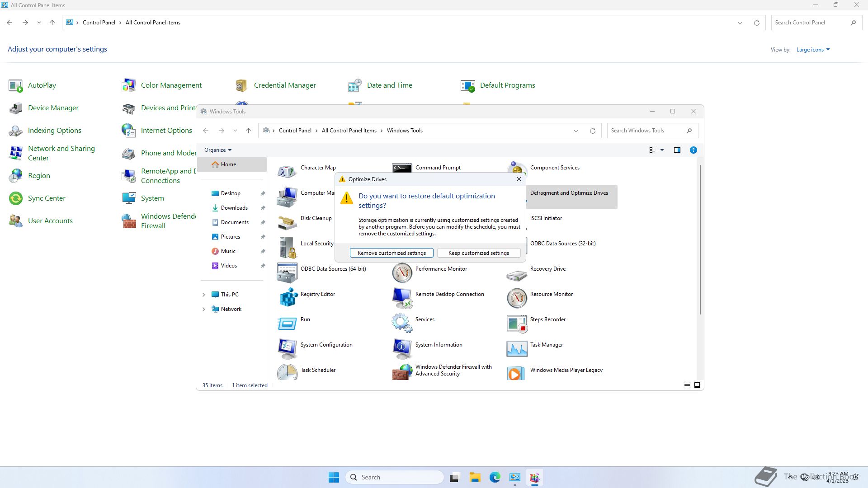Open Task View from taskbar
The image size is (868, 488).
(454, 477)
